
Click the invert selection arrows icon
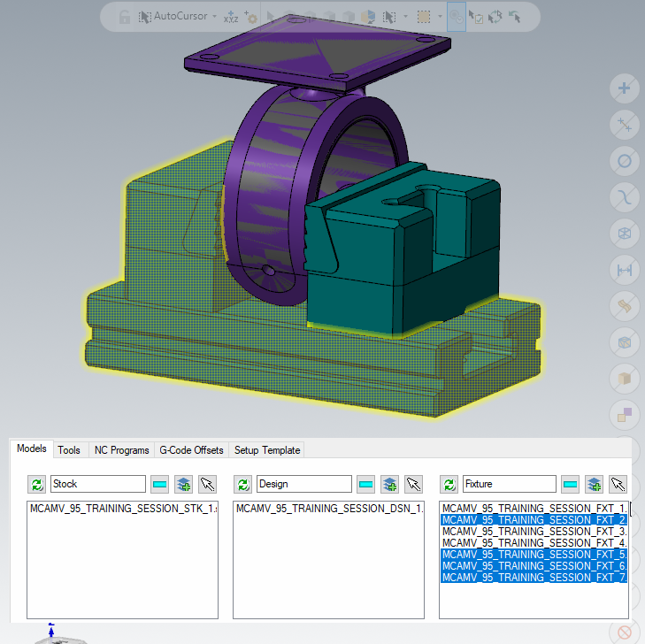coord(495,17)
